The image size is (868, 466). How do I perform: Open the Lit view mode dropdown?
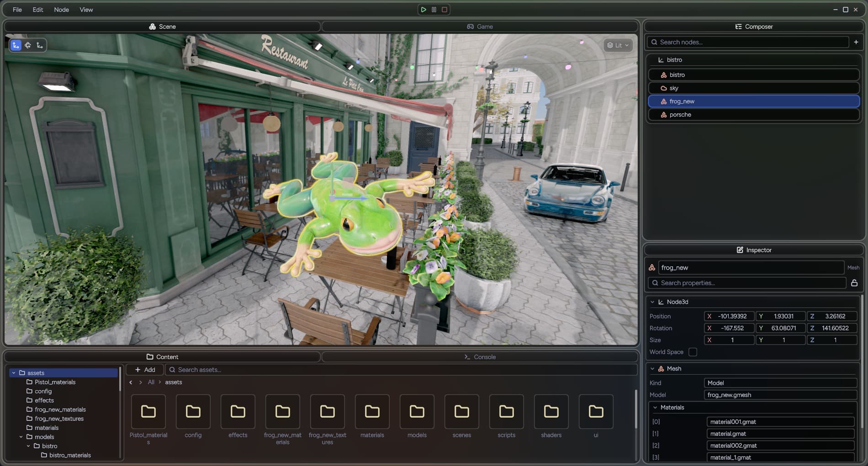click(618, 45)
